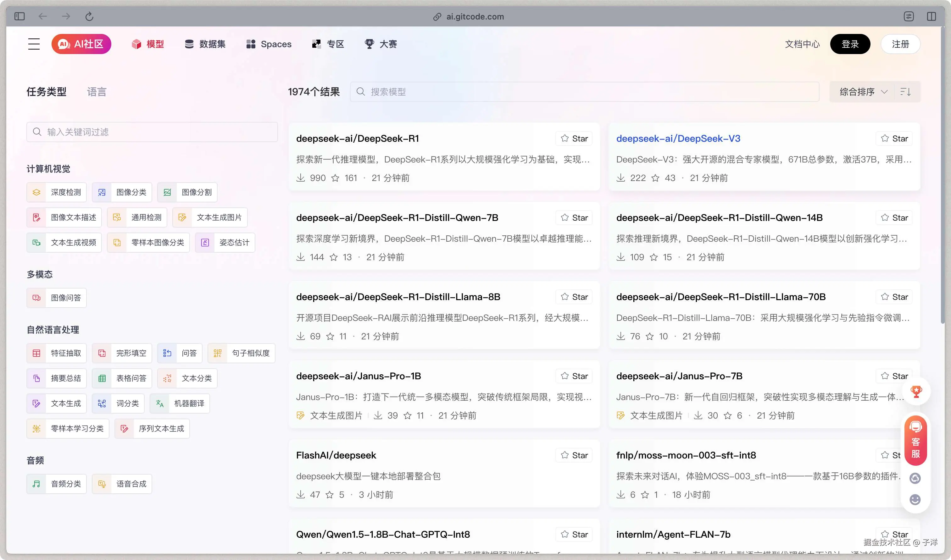Click the sort order direction icon
This screenshot has height=560, width=951.
pyautogui.click(x=905, y=92)
